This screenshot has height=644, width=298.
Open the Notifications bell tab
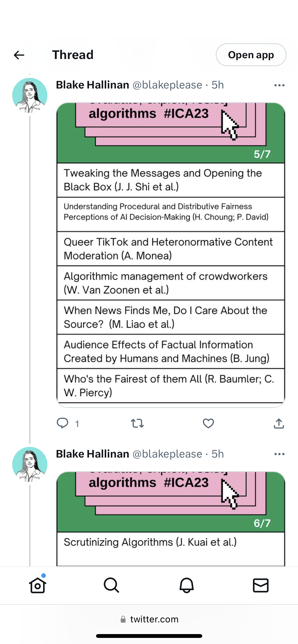pyautogui.click(x=186, y=585)
